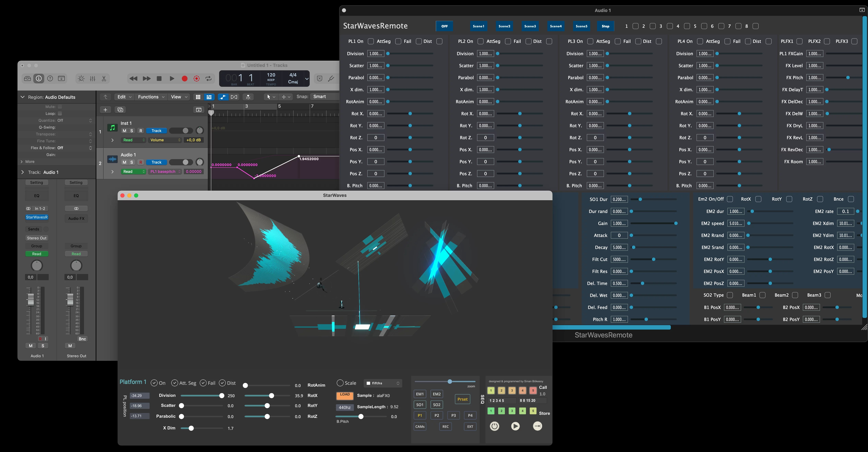Adjust the zoom slider in StarWaves

(x=445, y=382)
